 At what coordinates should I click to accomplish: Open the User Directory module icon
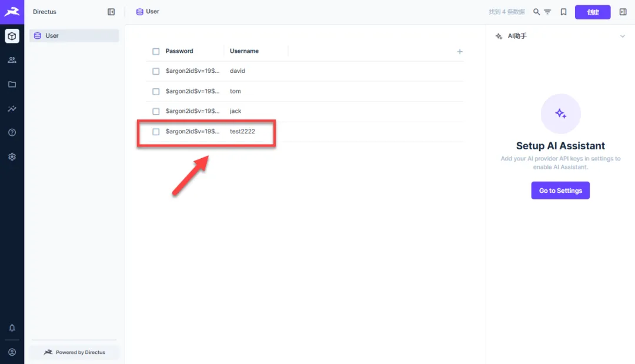(x=12, y=60)
